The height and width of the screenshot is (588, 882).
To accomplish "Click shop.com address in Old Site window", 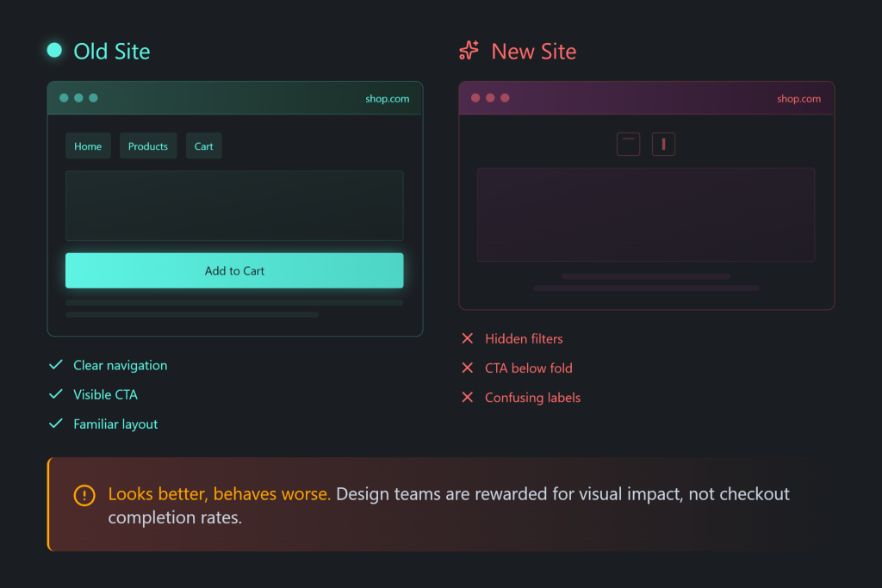I will pos(388,99).
